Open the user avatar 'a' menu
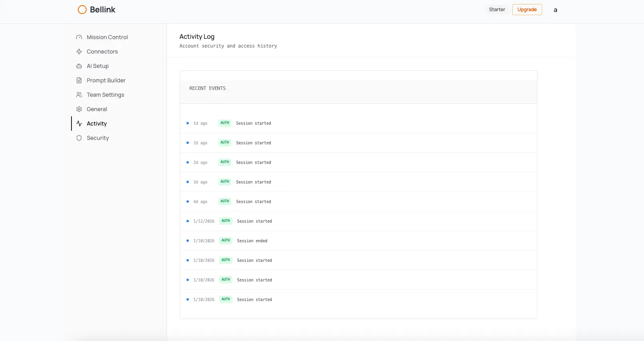 [x=555, y=10]
